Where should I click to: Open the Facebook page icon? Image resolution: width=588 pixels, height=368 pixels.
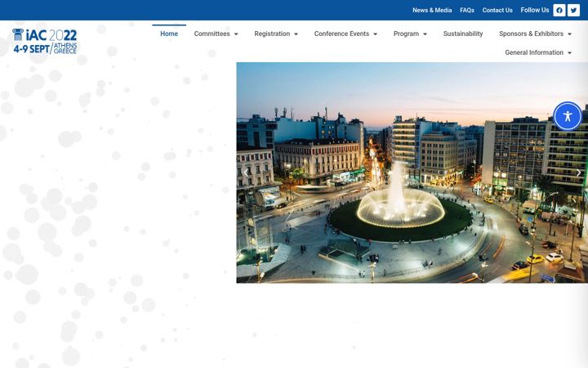pos(559,10)
